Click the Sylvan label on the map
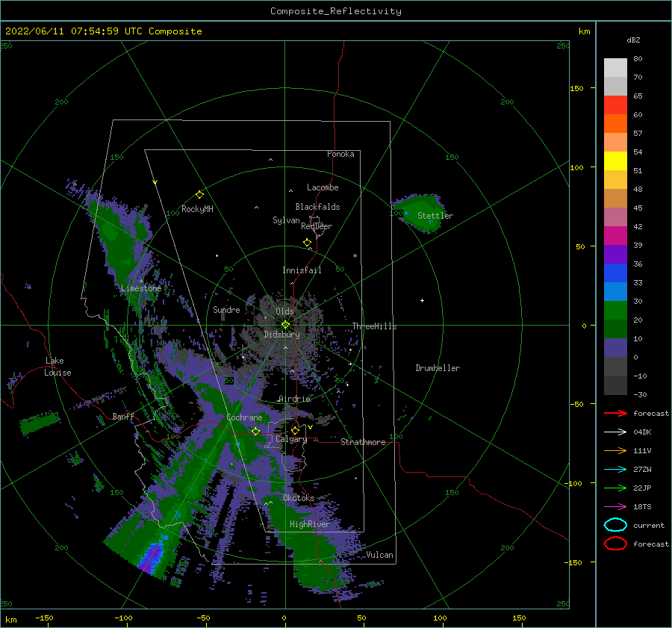 tap(286, 220)
